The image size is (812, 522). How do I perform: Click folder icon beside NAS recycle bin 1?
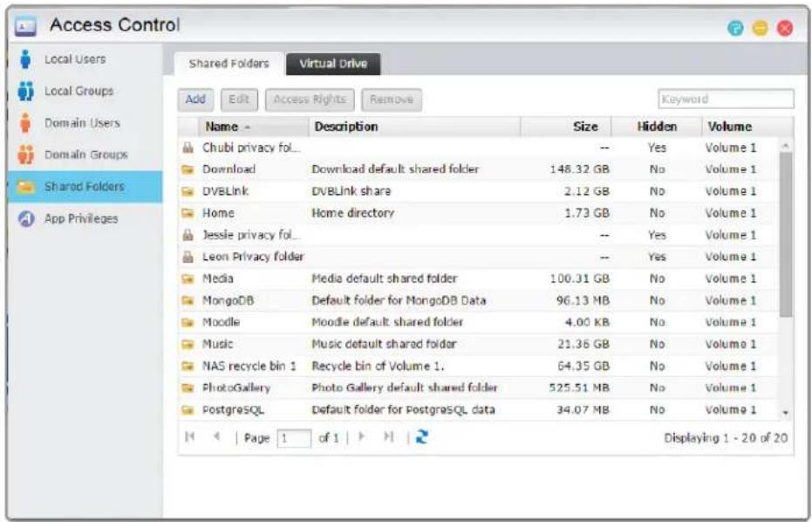[x=188, y=367]
